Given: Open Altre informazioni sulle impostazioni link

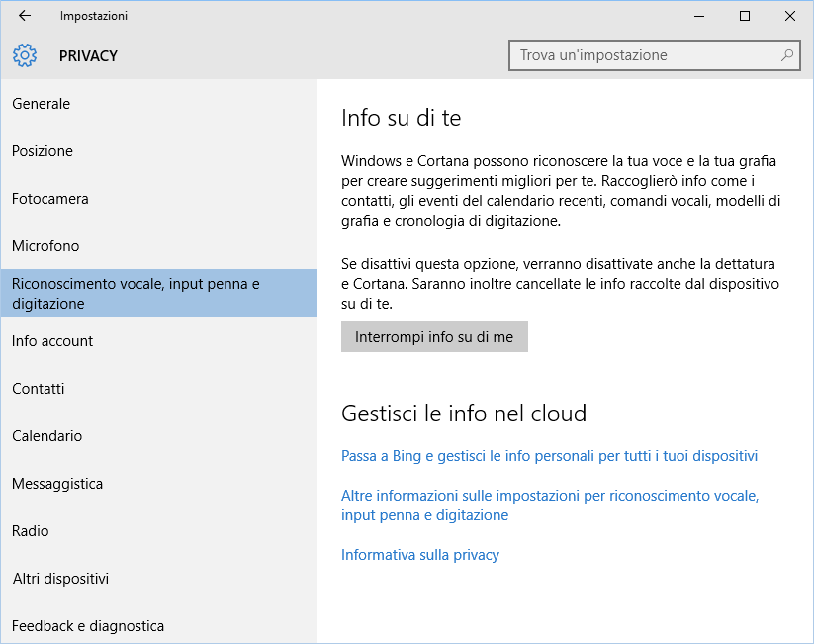Looking at the screenshot, I should coord(550,506).
